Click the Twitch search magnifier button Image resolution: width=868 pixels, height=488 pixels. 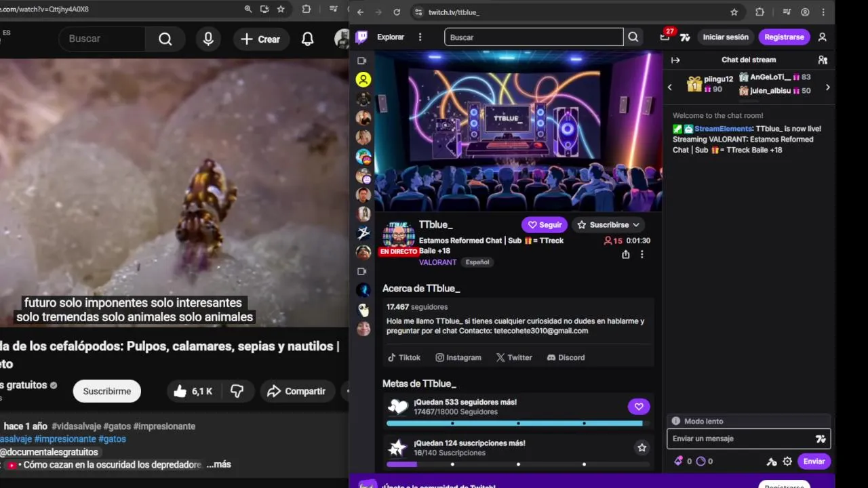click(633, 37)
